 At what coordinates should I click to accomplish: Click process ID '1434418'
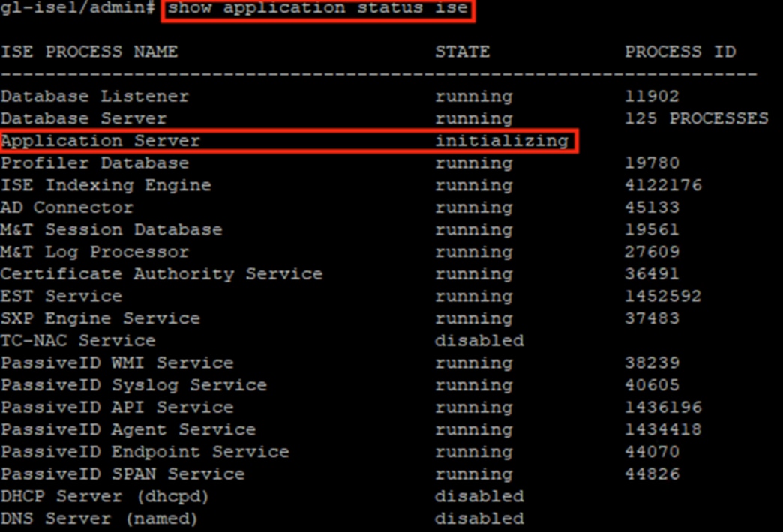pyautogui.click(x=663, y=429)
